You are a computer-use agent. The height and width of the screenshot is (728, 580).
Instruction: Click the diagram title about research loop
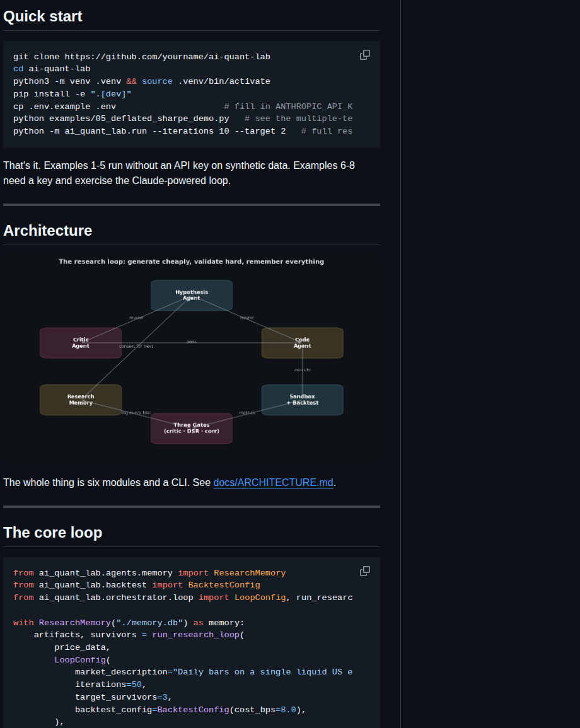[191, 262]
